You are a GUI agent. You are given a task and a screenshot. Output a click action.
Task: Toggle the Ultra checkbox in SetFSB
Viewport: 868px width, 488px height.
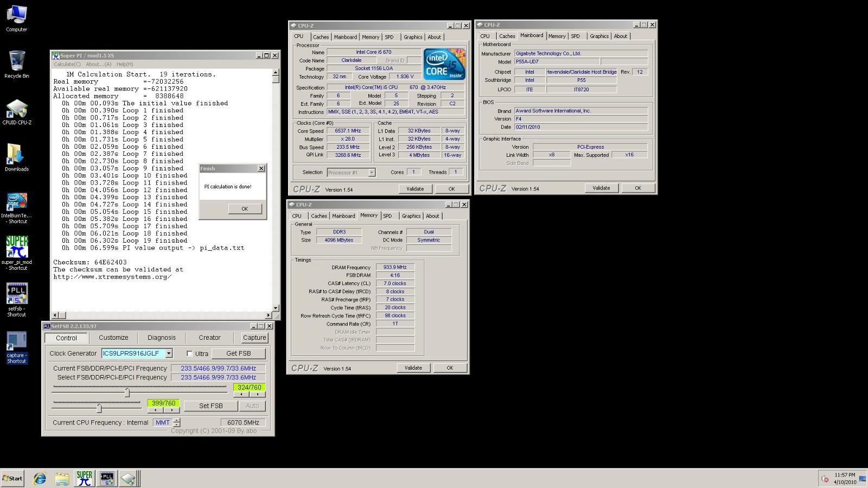click(x=189, y=353)
